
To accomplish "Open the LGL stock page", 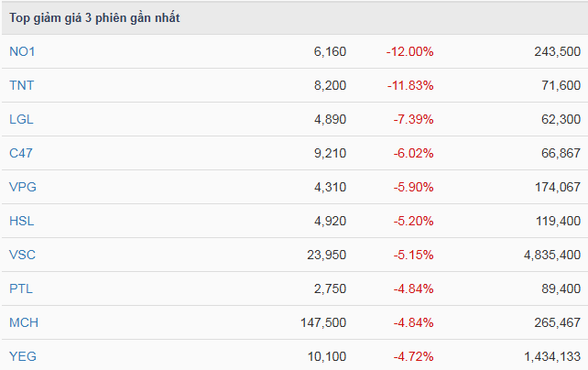I will click(x=21, y=119).
